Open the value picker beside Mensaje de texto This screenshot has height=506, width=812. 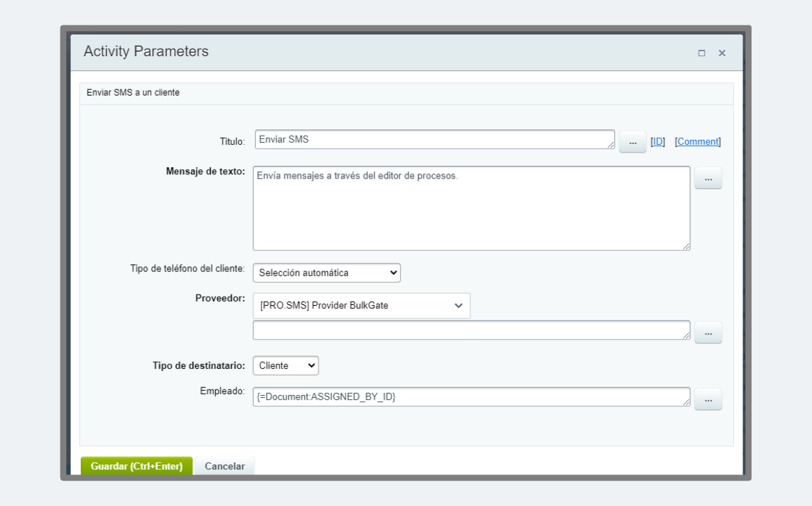(708, 179)
